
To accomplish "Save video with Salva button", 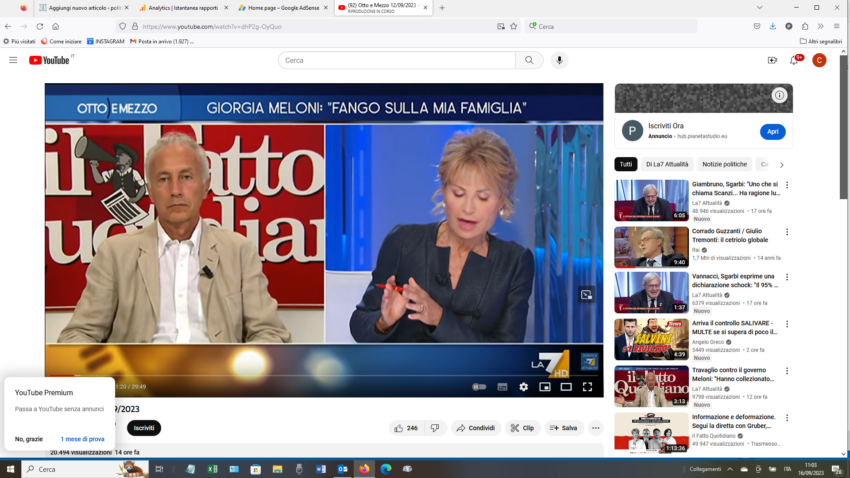I will tap(564, 428).
